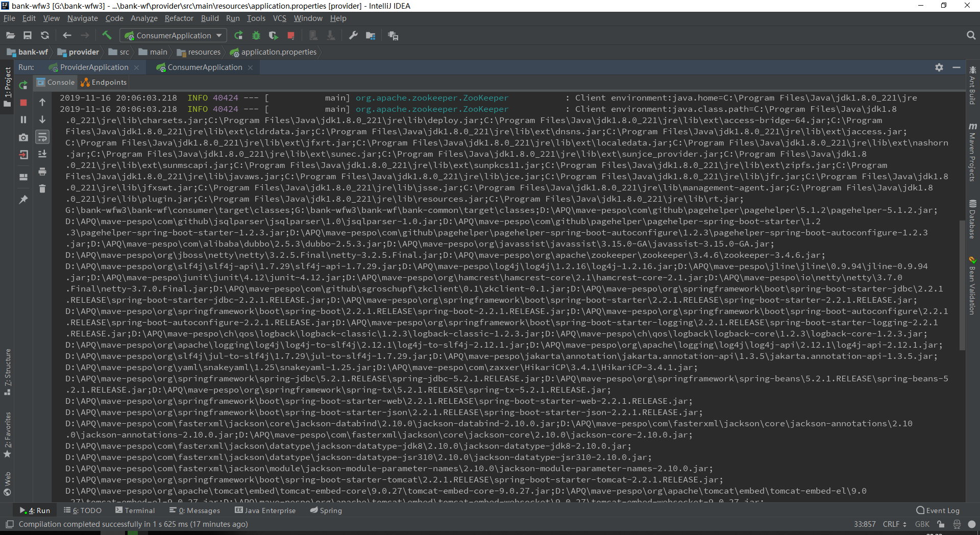Open the ConsumerApplication run configuration dropdown
980x535 pixels.
pyautogui.click(x=173, y=35)
